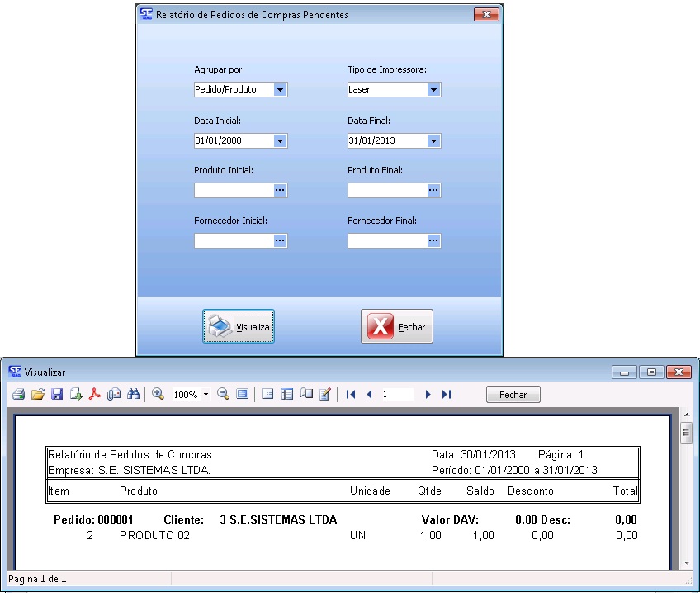Open a report file with folder icon
Screen dimensions: 700x593
click(37, 395)
